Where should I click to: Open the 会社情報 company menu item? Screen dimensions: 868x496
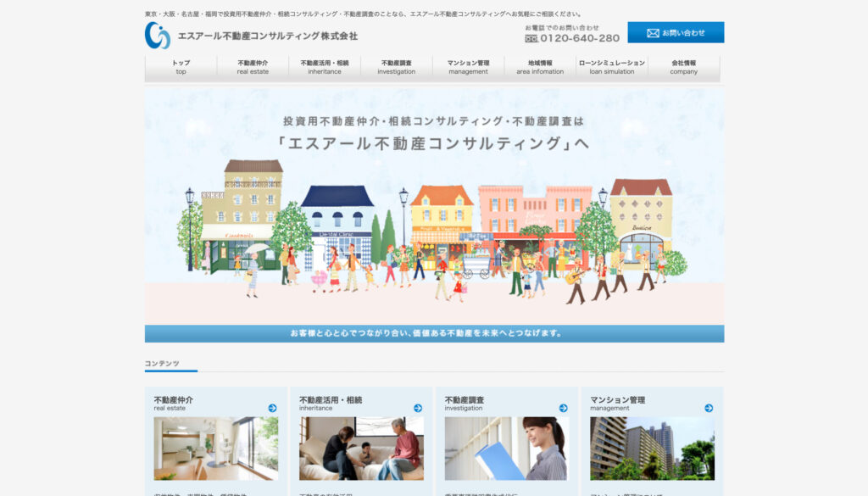(683, 67)
